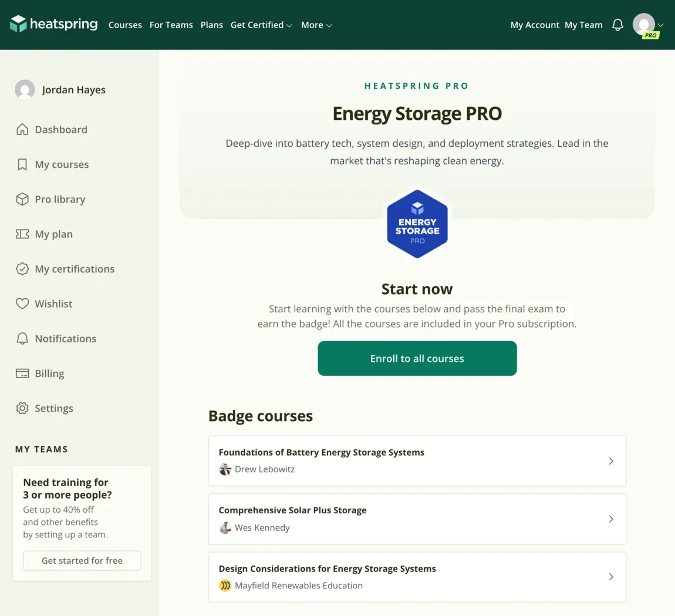Click the Wishlist heart icon
This screenshot has width=675, height=616.
pos(22,304)
